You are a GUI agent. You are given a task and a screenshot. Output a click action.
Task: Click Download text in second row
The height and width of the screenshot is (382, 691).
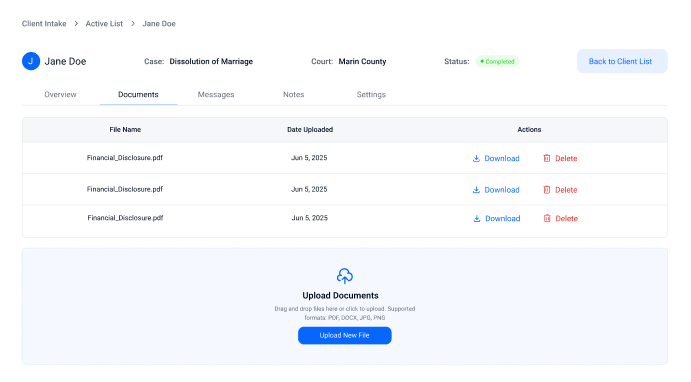pyautogui.click(x=502, y=190)
